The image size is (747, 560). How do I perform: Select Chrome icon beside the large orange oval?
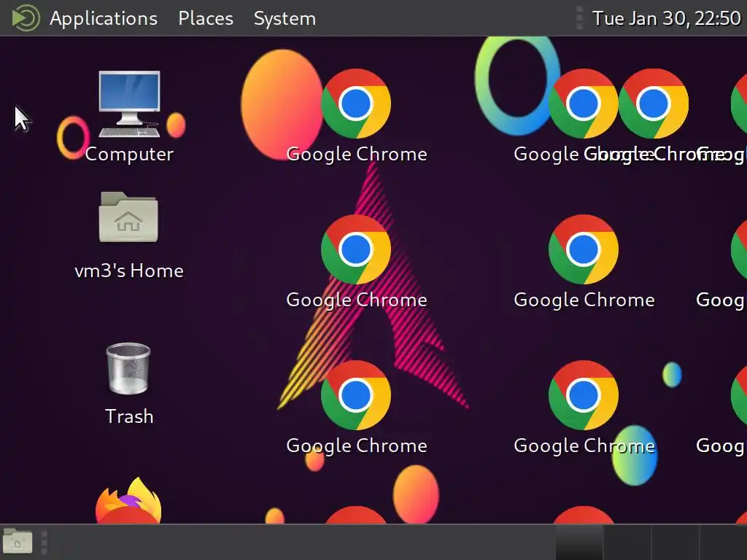point(356,104)
